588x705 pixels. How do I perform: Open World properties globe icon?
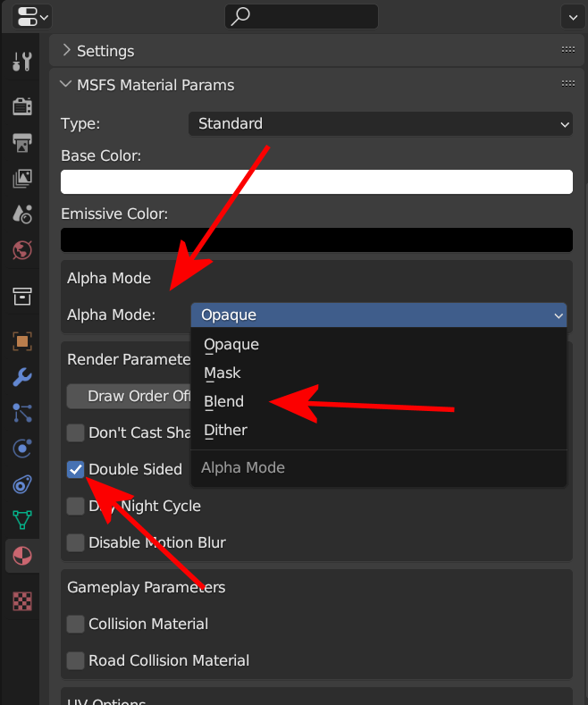point(22,250)
